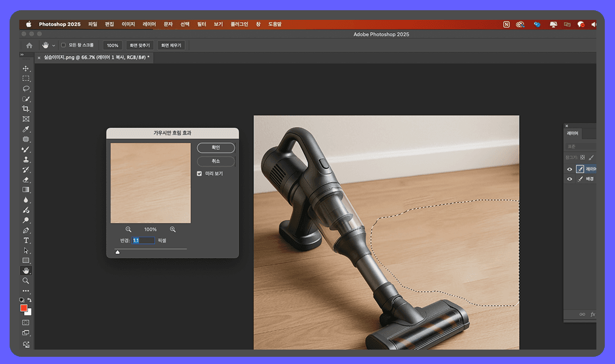This screenshot has height=364, width=615.
Task: Open the 편집 menu
Action: 109,24
